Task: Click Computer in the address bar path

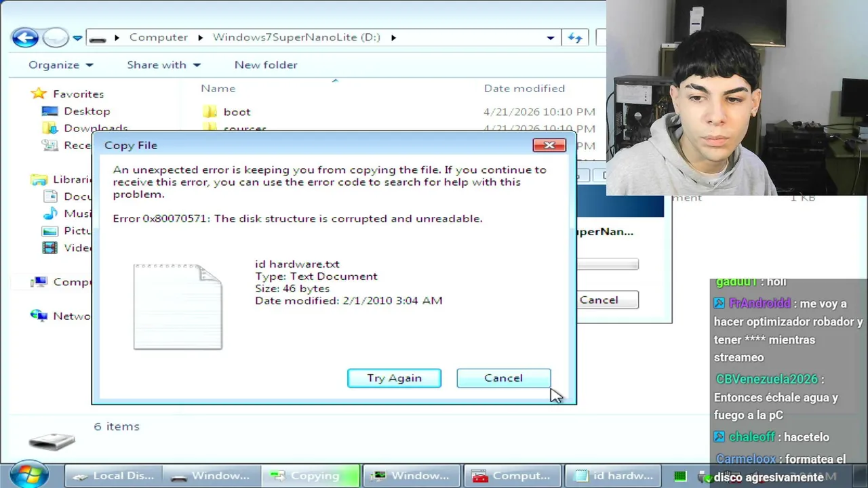Action: coord(159,37)
